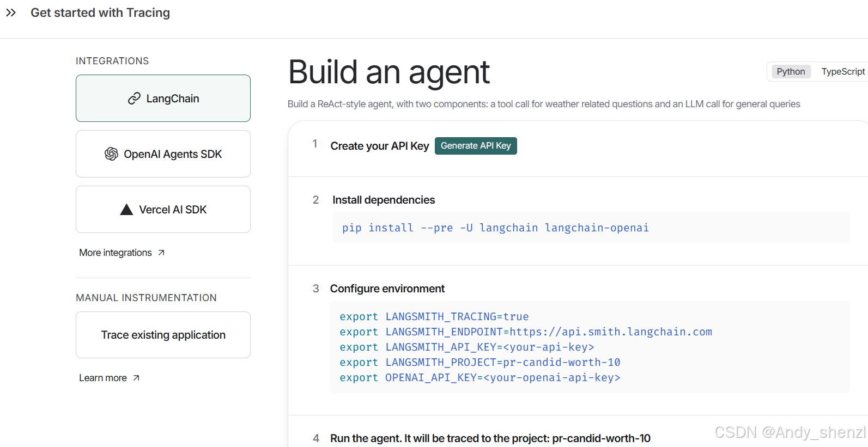Choose Trace existing application option
This screenshot has width=868, height=447.
[163, 335]
